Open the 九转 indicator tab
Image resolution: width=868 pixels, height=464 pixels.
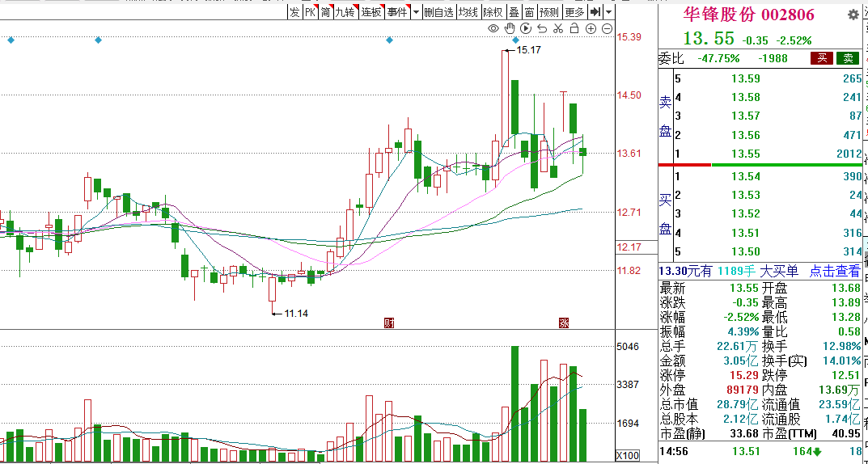tap(345, 12)
